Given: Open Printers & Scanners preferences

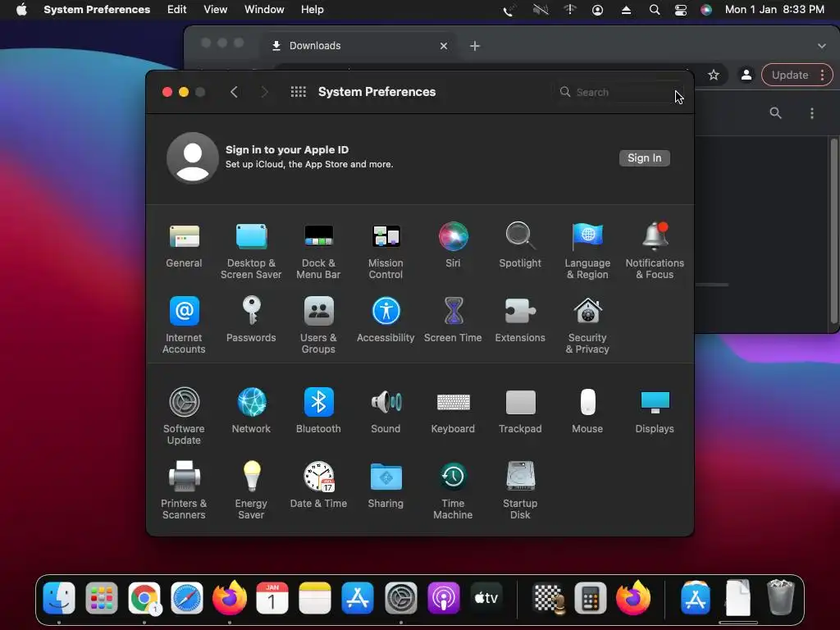Looking at the screenshot, I should tap(184, 491).
